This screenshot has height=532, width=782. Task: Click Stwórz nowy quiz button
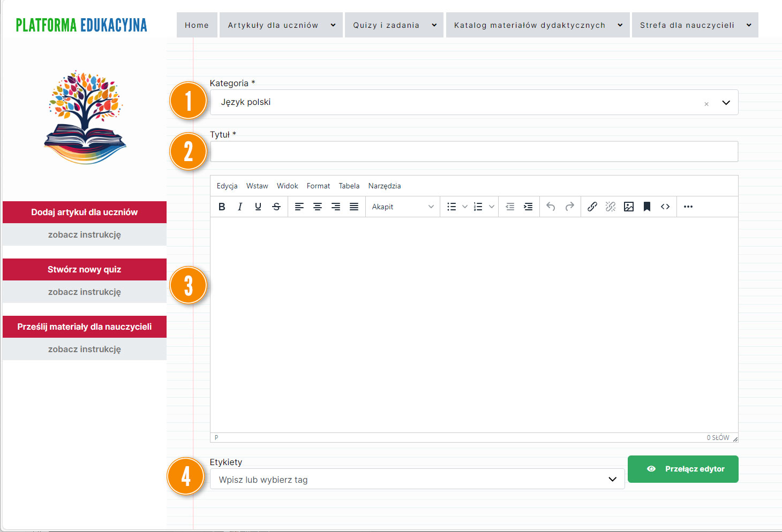click(x=85, y=269)
